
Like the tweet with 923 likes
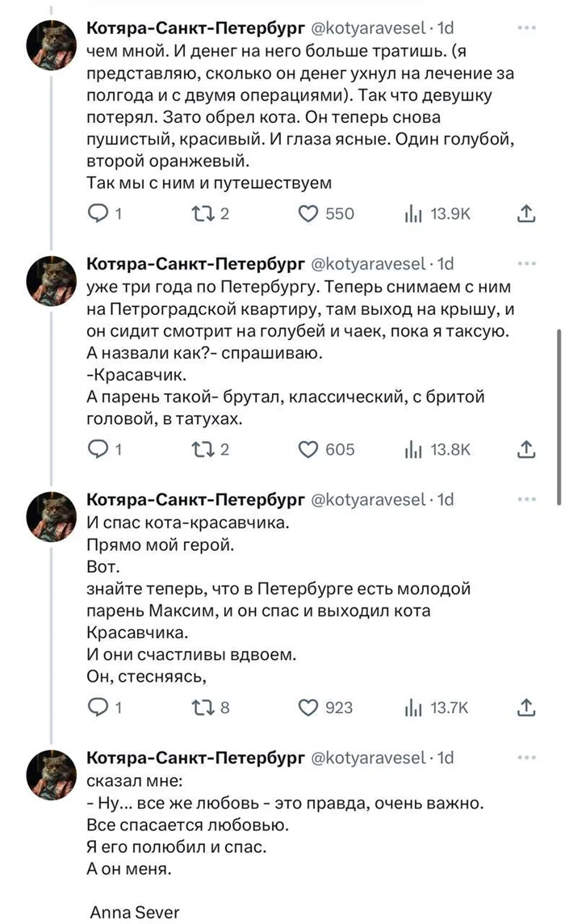(x=308, y=708)
